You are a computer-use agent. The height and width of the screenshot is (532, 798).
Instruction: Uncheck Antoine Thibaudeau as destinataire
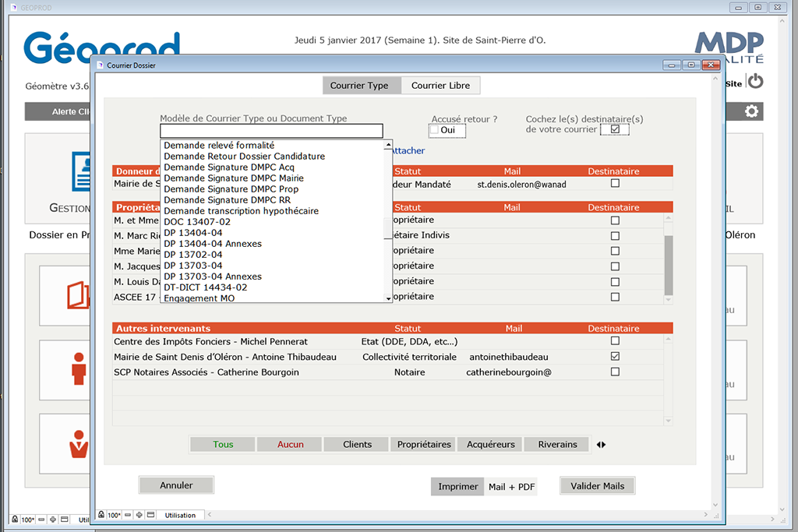point(615,357)
